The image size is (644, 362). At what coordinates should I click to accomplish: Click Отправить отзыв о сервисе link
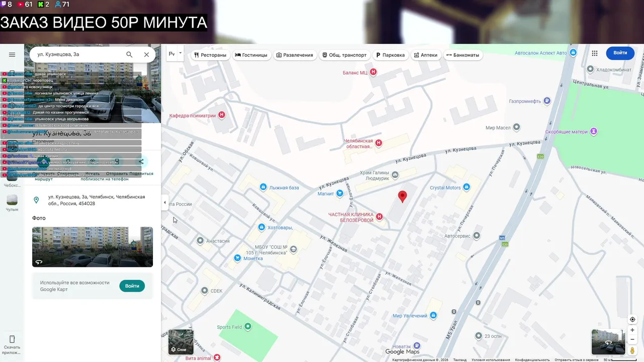tap(577, 360)
